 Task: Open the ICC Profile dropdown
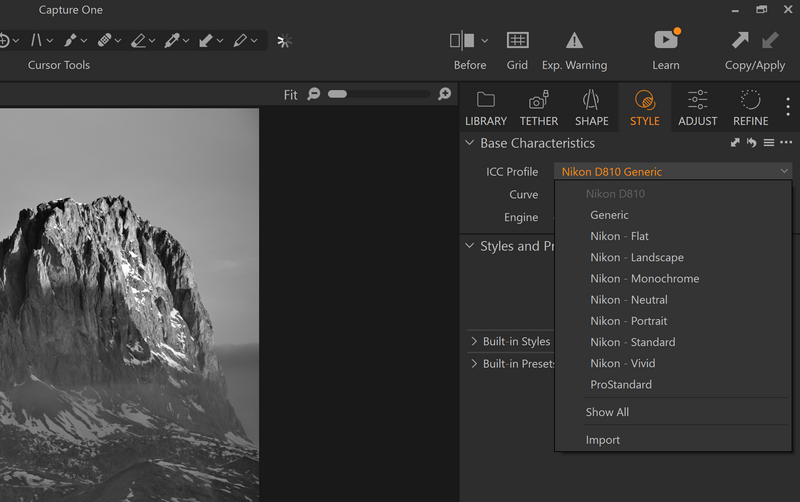click(673, 171)
